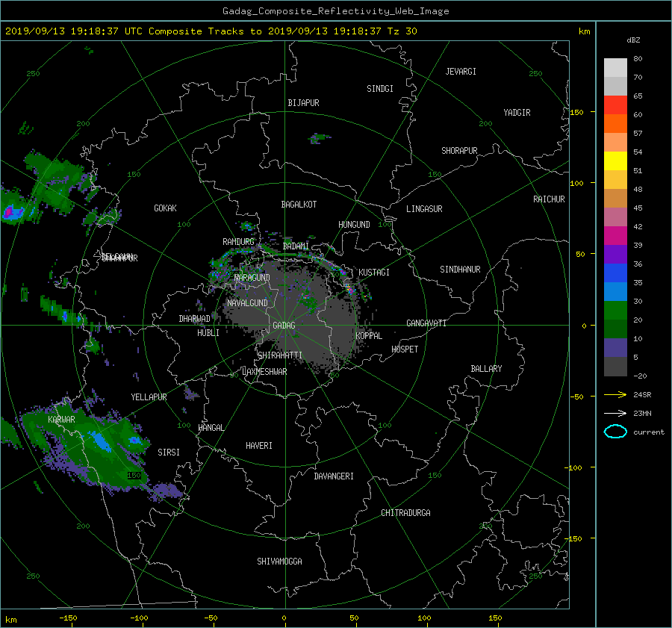Select the BADAMI label on the map
Image resolution: width=672 pixels, height=628 pixels.
[x=296, y=246]
